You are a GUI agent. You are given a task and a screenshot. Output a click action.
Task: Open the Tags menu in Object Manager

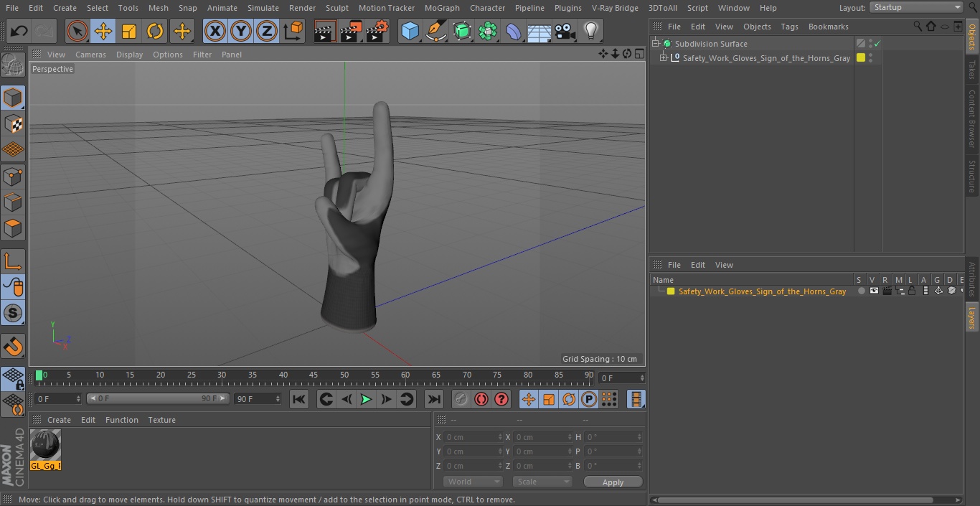[789, 27]
